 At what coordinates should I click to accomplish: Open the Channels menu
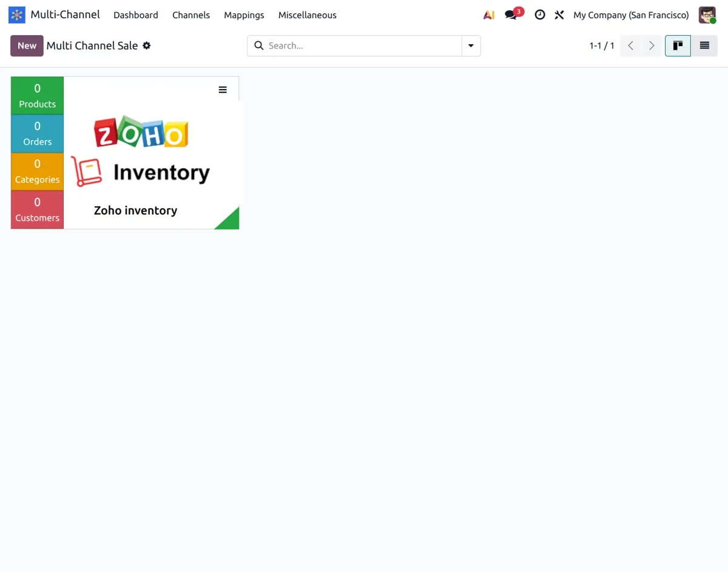coord(191,15)
